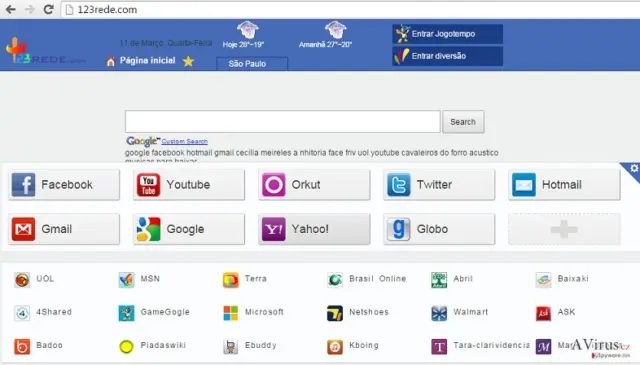Viewport: 640px width, 365px height.
Task: Click inside the search text field
Action: [282, 122]
